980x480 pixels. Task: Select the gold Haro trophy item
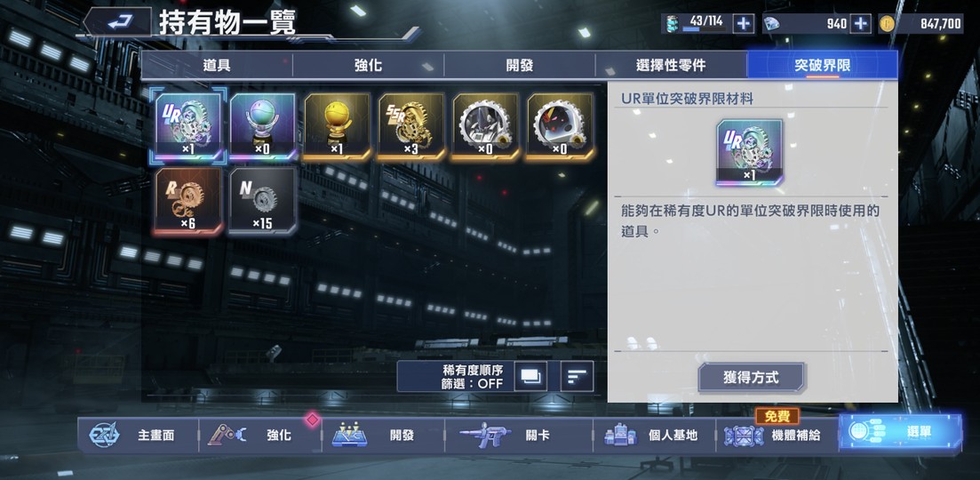(337, 127)
